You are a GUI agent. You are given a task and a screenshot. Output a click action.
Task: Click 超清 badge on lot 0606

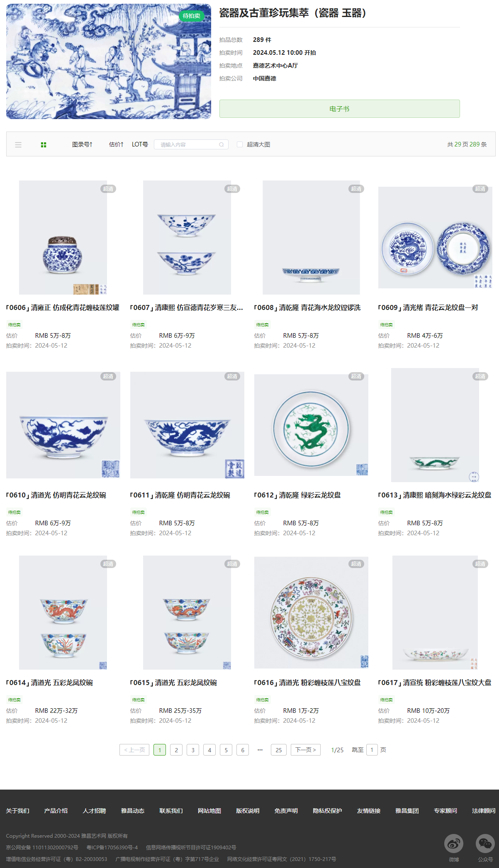point(108,189)
